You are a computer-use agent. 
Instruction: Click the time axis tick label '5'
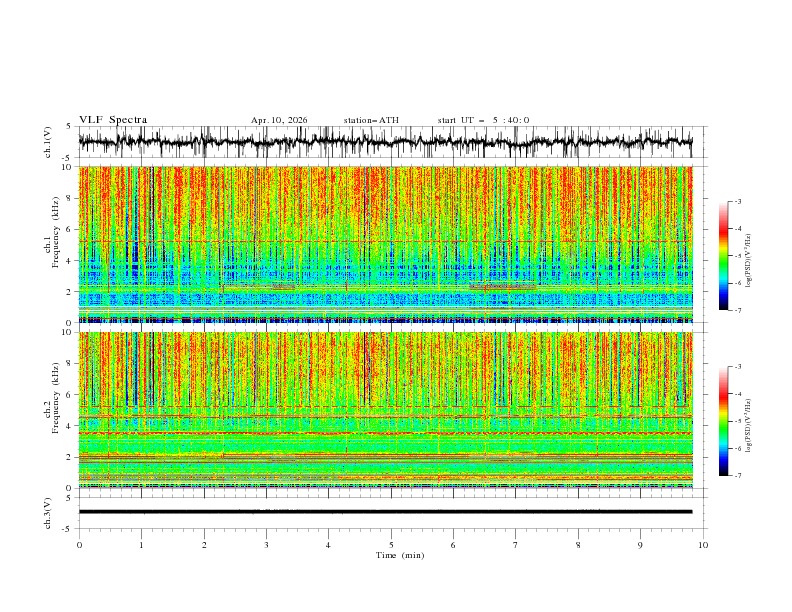point(391,545)
